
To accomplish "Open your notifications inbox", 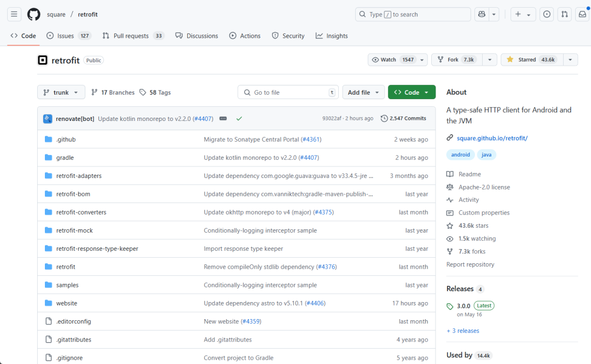I will pos(582,14).
